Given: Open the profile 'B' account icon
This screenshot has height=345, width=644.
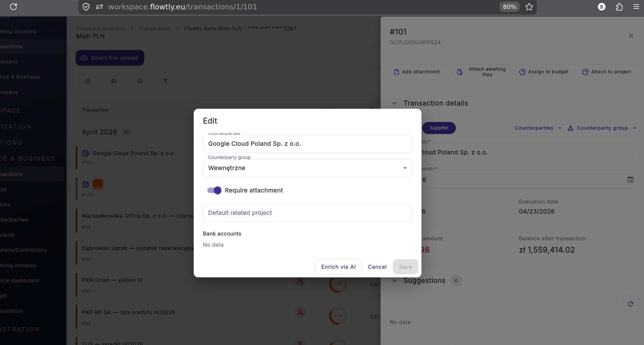Looking at the screenshot, I should click(601, 7).
